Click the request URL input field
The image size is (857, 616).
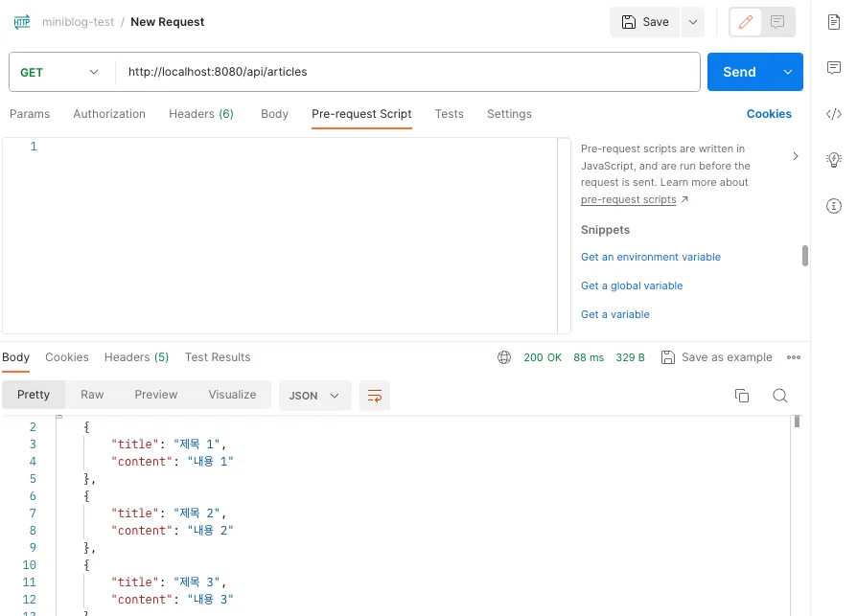click(407, 72)
